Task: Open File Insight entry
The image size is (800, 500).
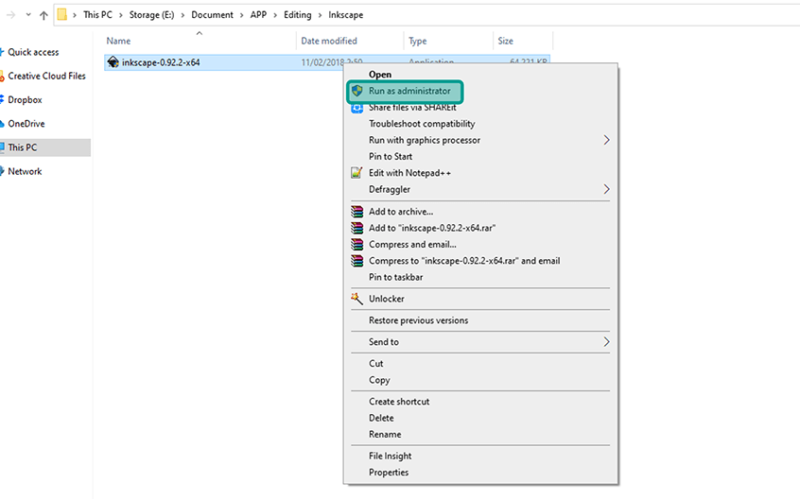Action: (x=390, y=456)
